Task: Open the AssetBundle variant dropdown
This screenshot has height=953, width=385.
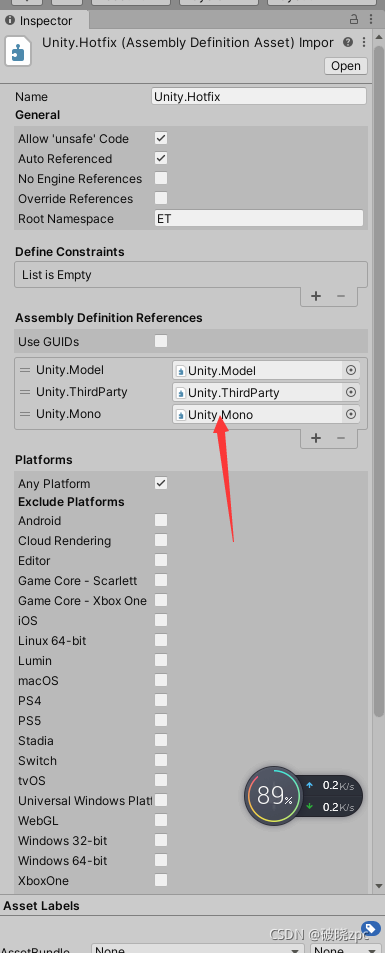Action: click(345, 948)
